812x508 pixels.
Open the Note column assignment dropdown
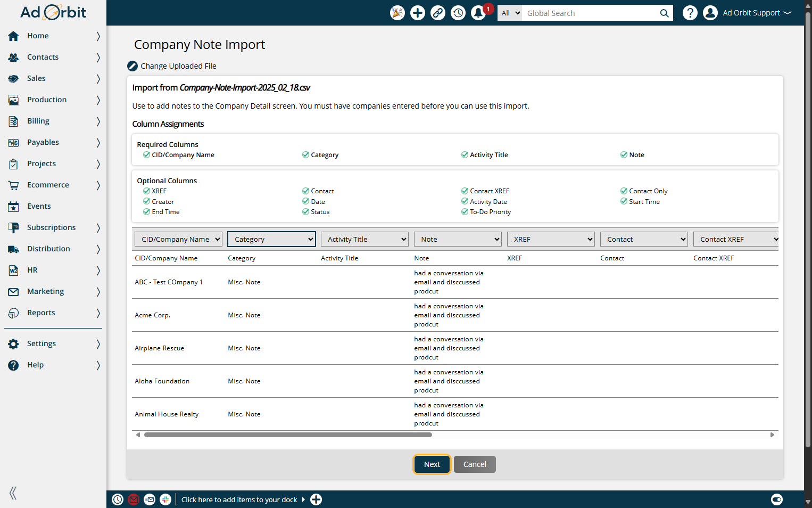click(x=458, y=240)
